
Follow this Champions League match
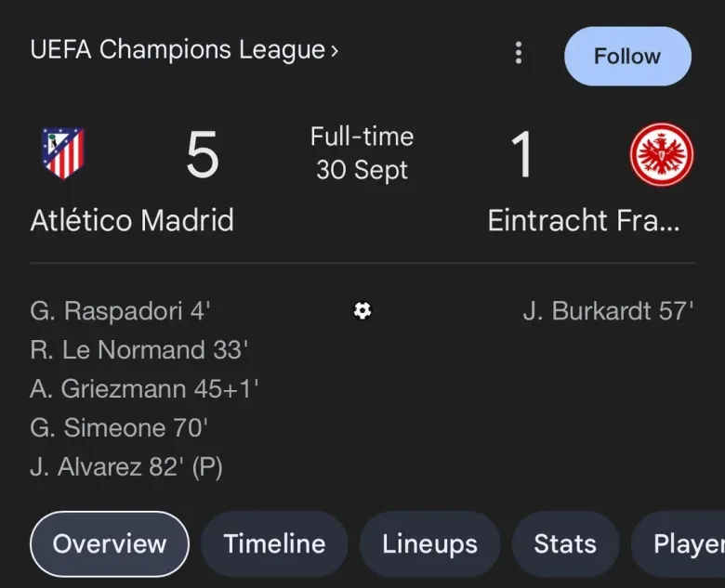click(x=627, y=56)
